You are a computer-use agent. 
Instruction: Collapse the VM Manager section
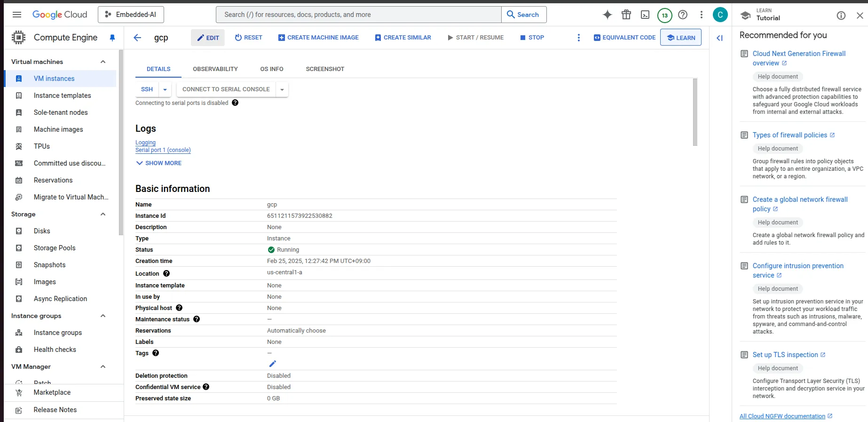click(103, 366)
